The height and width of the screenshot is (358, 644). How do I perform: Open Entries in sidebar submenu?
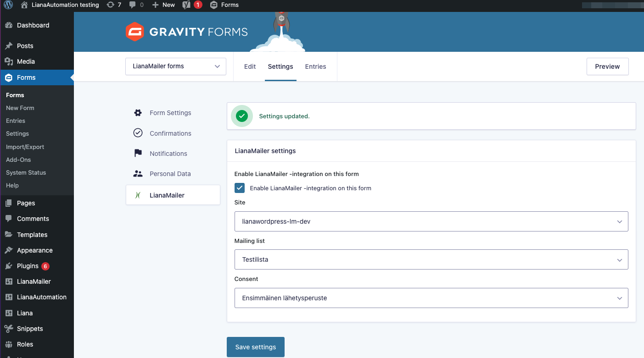pos(16,121)
